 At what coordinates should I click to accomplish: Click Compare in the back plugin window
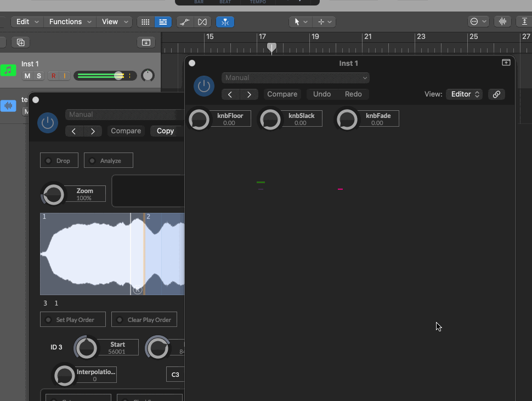126,131
